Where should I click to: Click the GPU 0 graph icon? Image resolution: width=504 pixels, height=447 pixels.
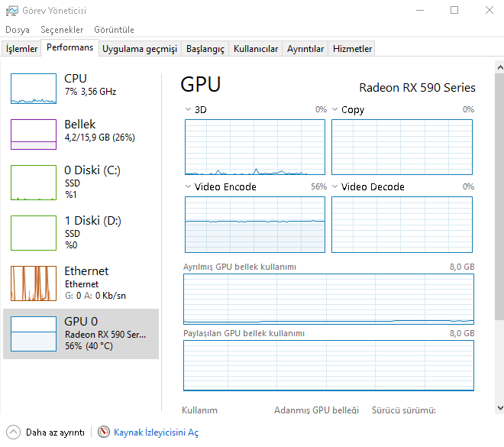pos(34,334)
